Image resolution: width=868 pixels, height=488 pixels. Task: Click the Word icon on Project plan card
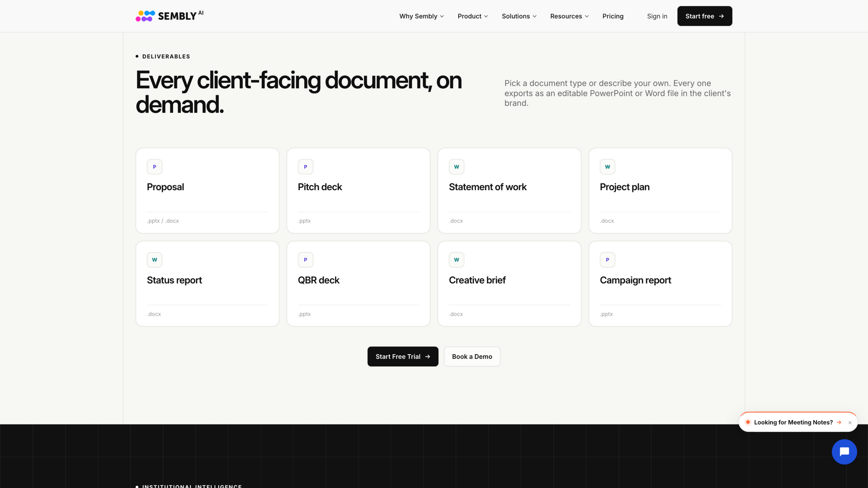[608, 167]
